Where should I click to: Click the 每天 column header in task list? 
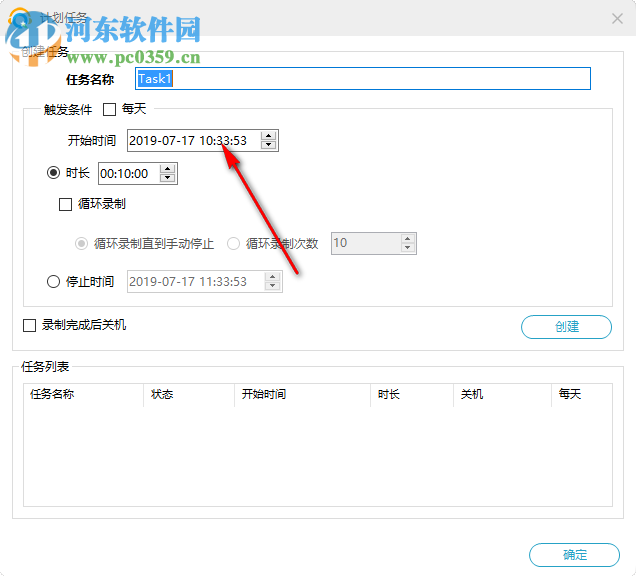click(x=582, y=395)
